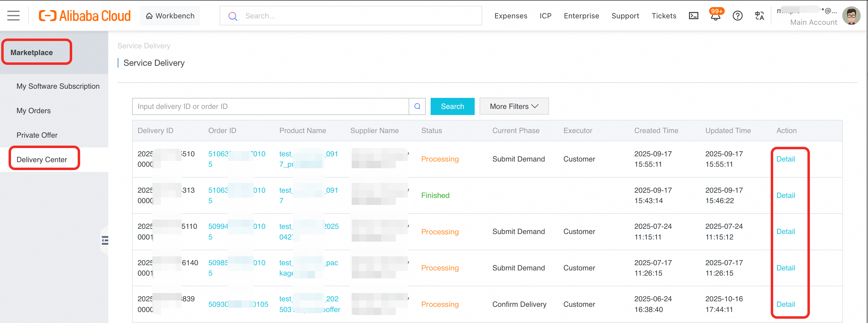Go to Private Offer page

(37, 135)
